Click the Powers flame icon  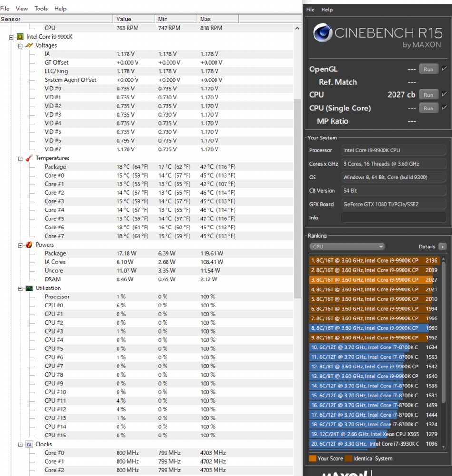29,245
